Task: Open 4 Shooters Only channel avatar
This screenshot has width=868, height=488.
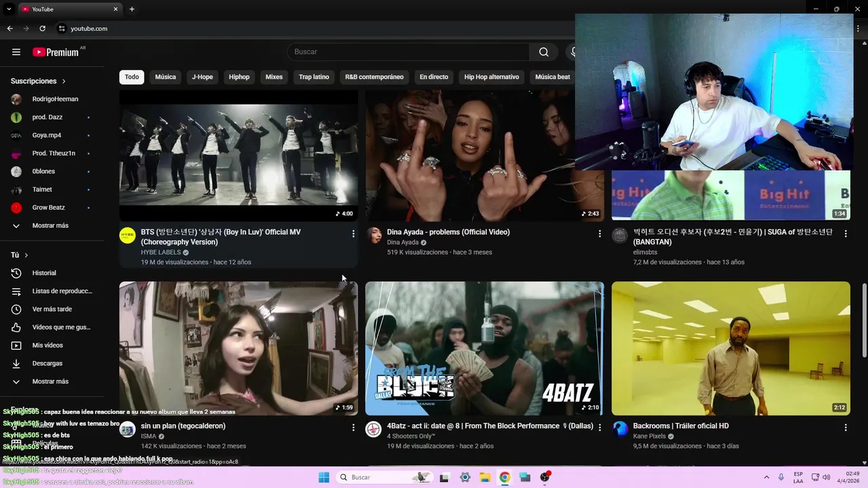Action: point(374,429)
